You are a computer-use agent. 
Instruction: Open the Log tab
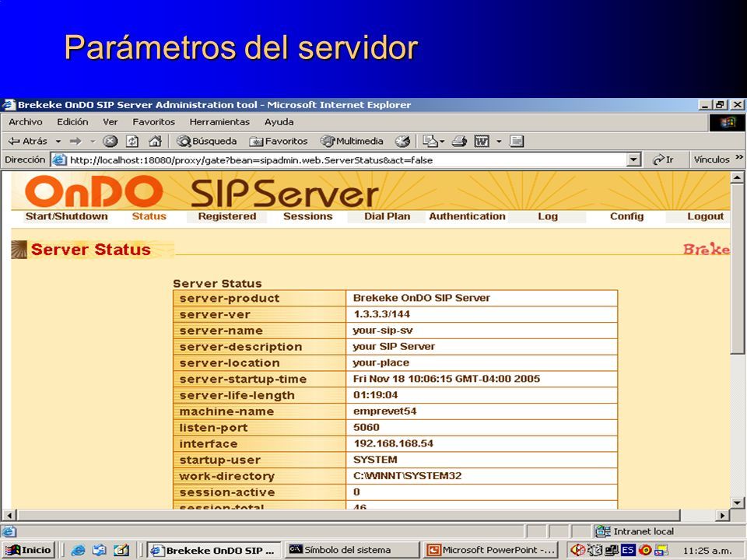click(x=547, y=216)
